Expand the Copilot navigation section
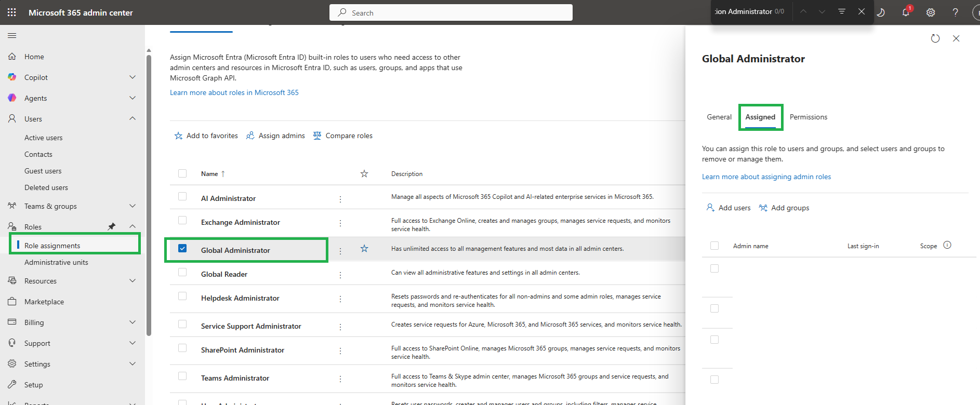980x405 pixels. pos(133,77)
